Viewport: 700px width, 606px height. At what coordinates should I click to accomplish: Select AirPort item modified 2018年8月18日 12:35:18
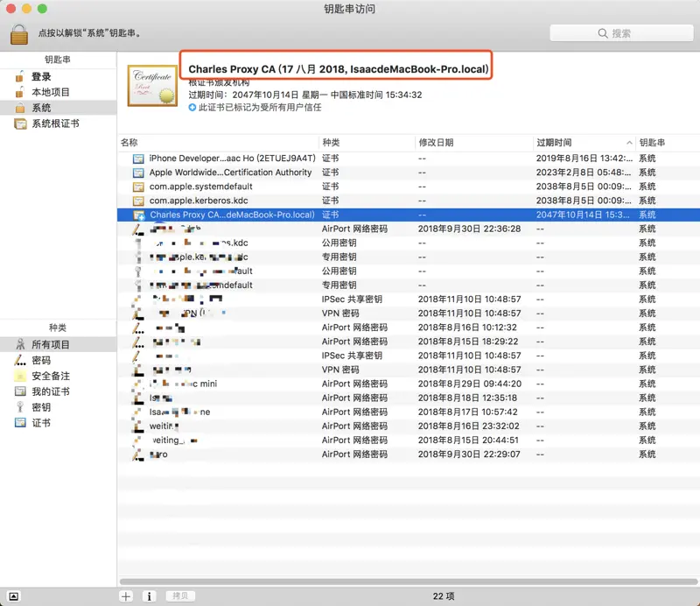point(409,398)
